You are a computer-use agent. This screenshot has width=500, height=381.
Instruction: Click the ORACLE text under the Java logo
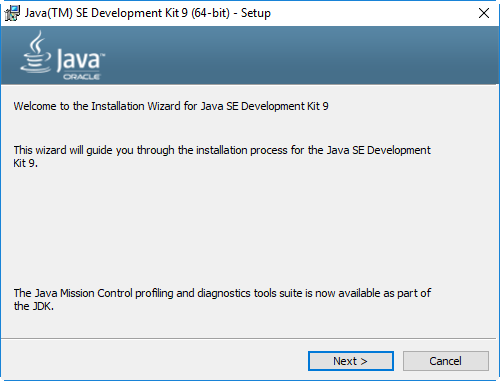tap(82, 77)
